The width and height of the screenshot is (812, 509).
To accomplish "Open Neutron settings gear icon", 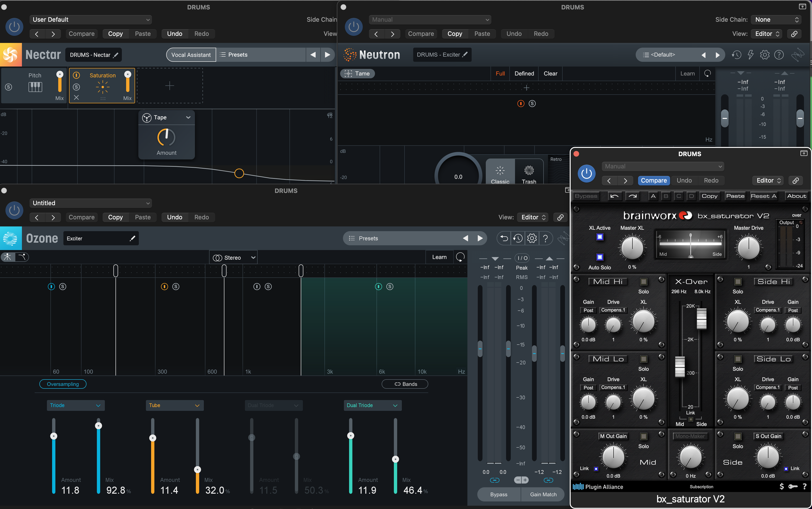I will [765, 54].
